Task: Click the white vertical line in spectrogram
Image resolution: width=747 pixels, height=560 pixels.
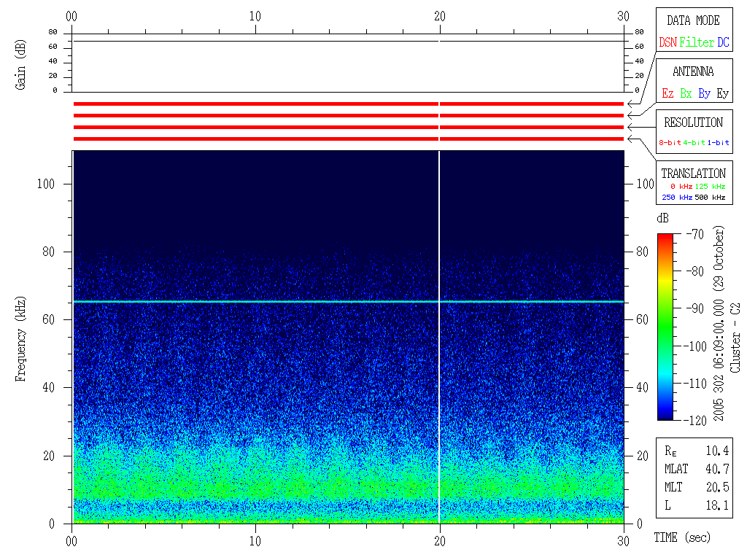Action: pos(439,335)
